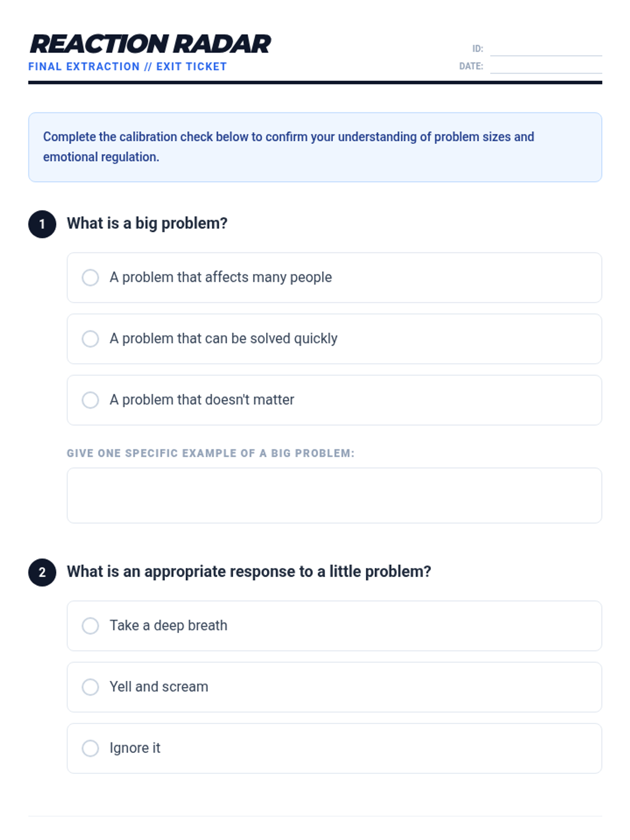Screen dimensions: 630x840
Task: Click the 'Give one specific example' label
Action: coord(211,454)
